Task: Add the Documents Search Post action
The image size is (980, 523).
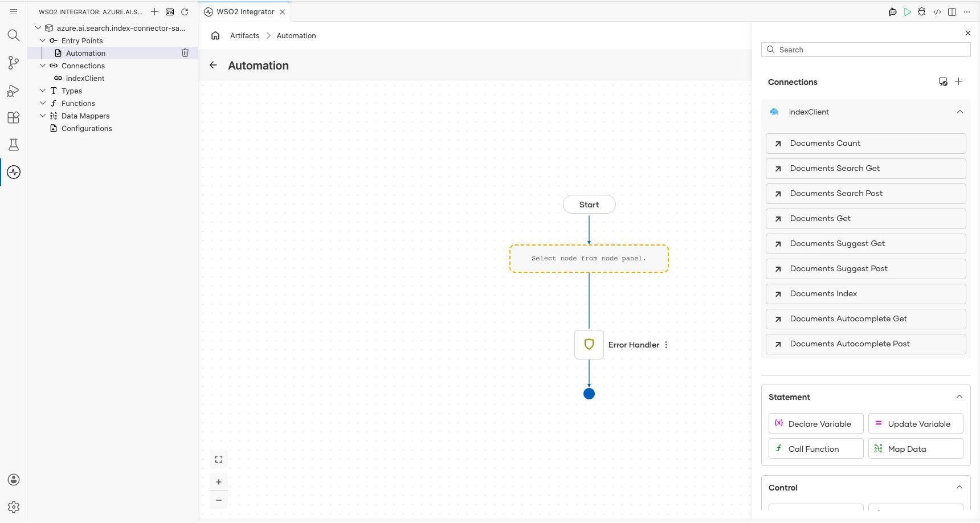Action: point(866,194)
